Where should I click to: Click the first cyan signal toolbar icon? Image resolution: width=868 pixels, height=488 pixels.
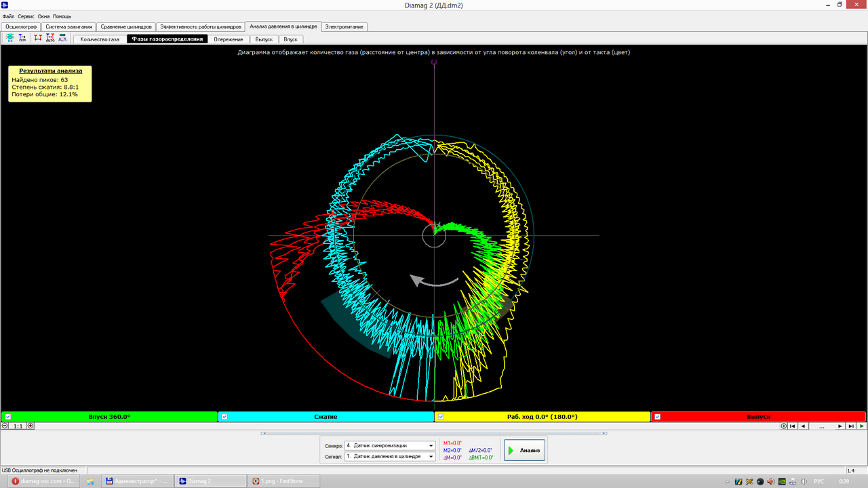tap(10, 39)
